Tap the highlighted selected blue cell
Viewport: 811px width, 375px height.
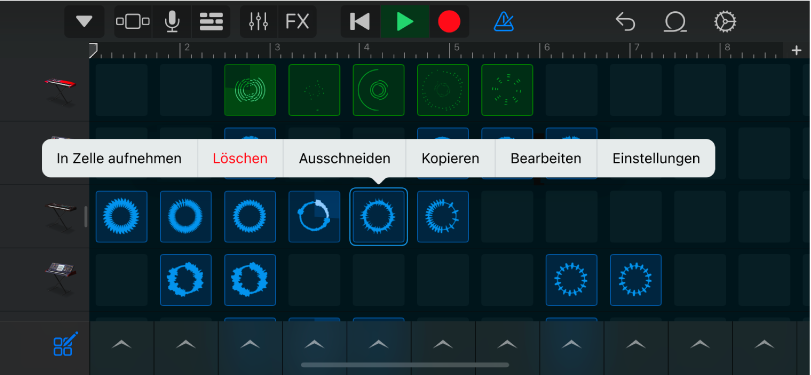coord(379,217)
